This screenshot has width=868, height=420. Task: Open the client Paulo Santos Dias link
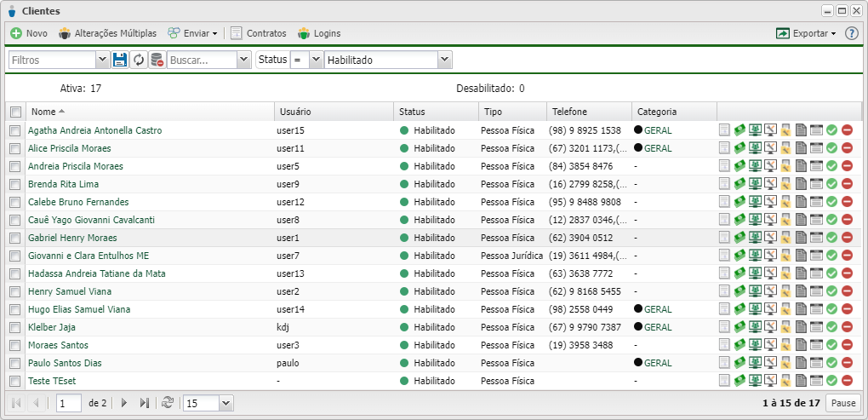(65, 363)
